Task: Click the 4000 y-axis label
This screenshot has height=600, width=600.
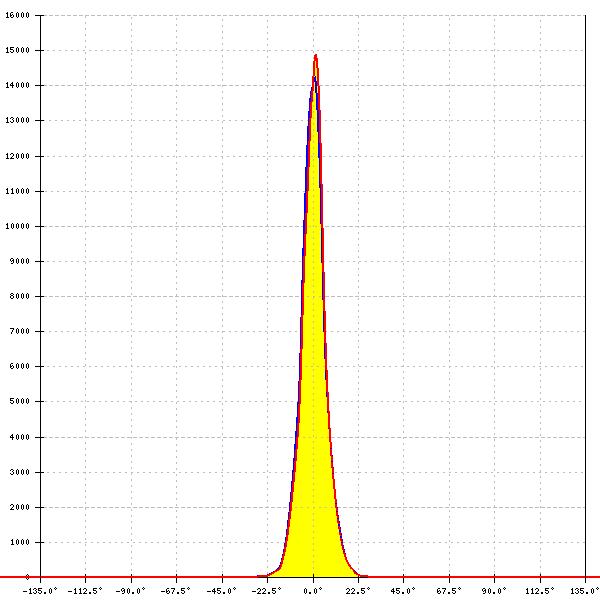Action: 20,437
